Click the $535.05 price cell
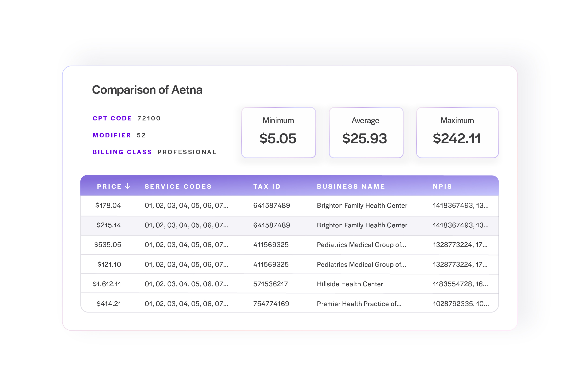Image resolution: width=581 pixels, height=392 pixels. tap(107, 245)
